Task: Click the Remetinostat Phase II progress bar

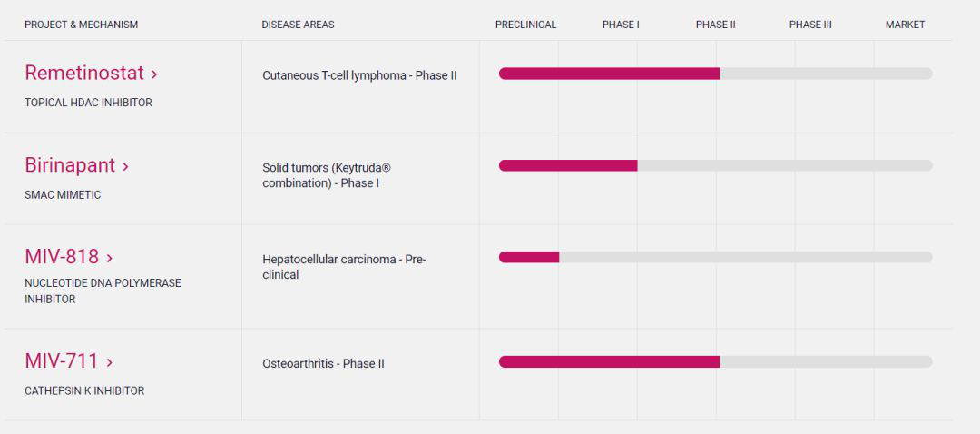Action: click(609, 74)
